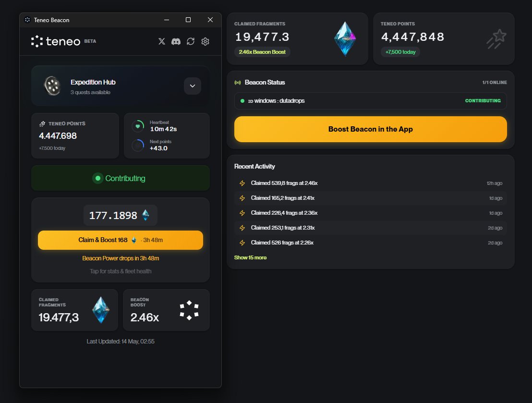Viewport: 532px width, 403px height.
Task: Open the X (Twitter) link icon
Action: 162,41
